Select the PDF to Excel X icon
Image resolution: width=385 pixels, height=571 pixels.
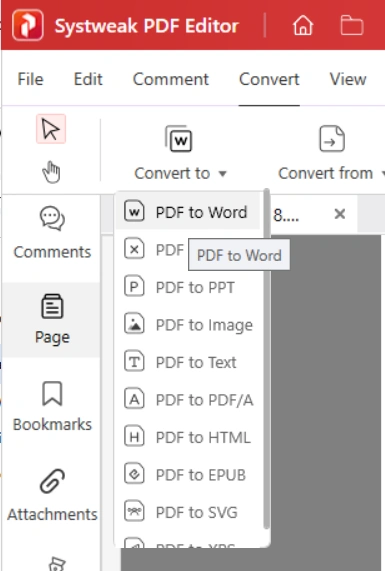coord(134,249)
